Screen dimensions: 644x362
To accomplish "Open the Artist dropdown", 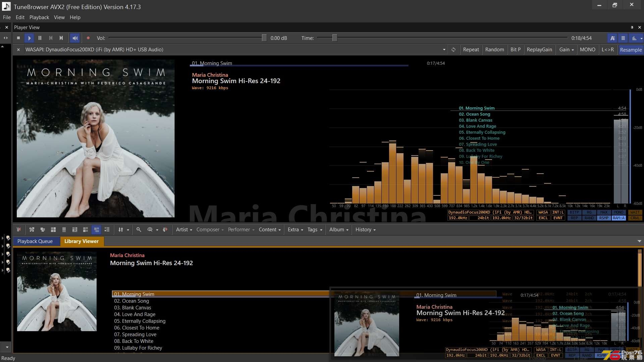I will (184, 230).
